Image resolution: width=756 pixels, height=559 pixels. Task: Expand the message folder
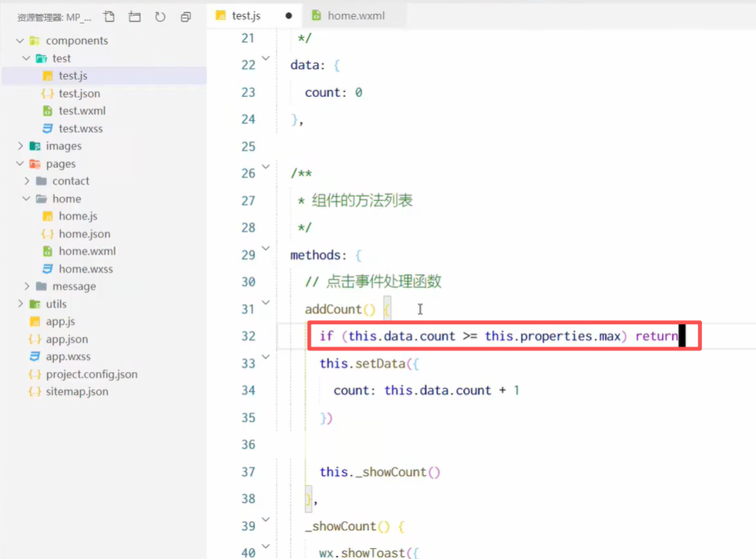pos(26,286)
